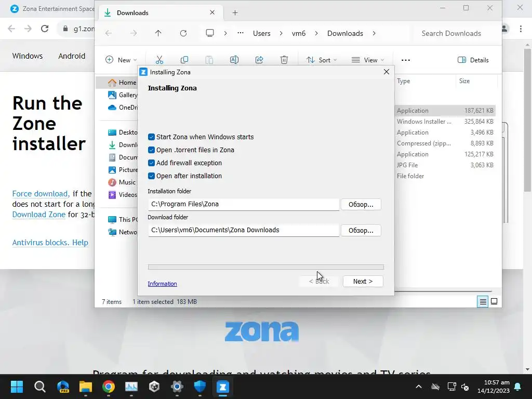Viewport: 532px width, 399px height.
Task: Click the Delete trash icon in File Explorer
Action: pos(284,60)
